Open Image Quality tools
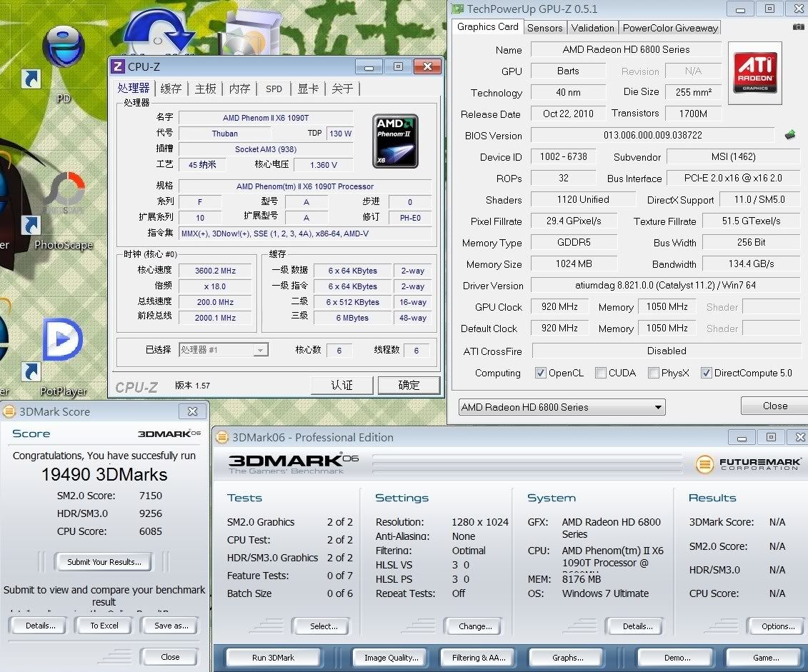 point(391,658)
